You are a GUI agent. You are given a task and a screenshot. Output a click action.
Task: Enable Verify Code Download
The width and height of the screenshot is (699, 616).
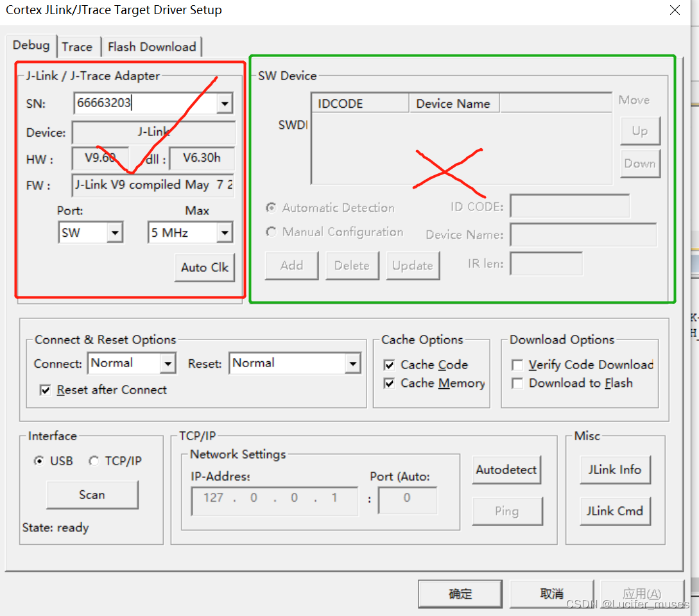[517, 364]
